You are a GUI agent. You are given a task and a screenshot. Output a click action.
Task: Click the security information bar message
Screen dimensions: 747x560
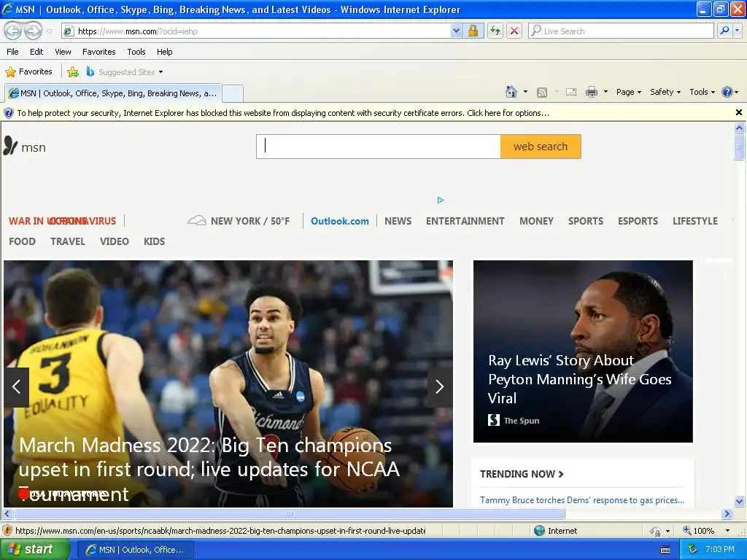tap(283, 113)
